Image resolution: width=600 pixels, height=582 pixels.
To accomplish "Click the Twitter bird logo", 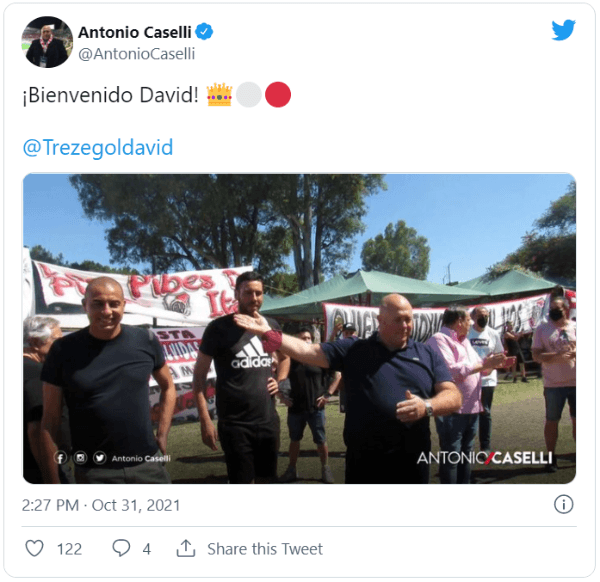I will [563, 30].
